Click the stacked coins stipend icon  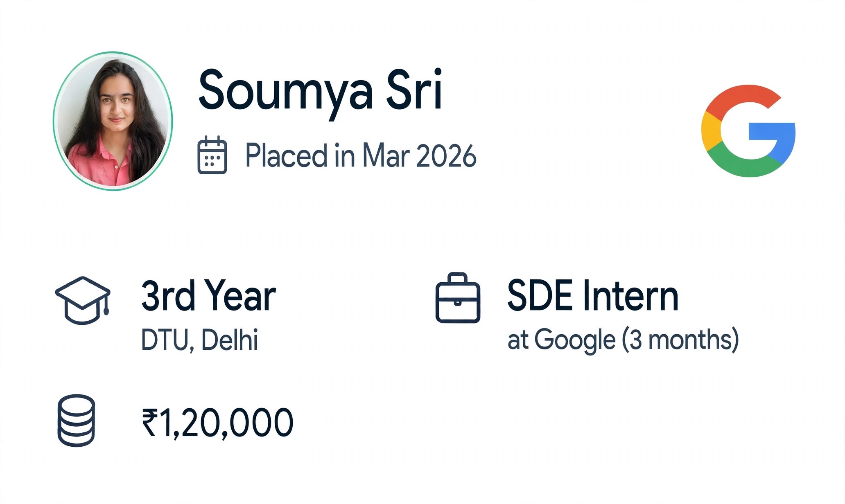[x=76, y=421]
